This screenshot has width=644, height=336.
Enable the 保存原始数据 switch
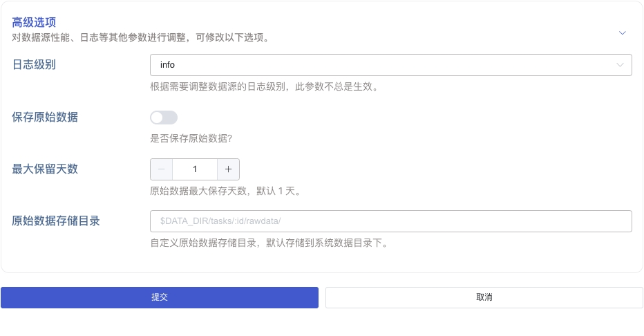(x=164, y=118)
